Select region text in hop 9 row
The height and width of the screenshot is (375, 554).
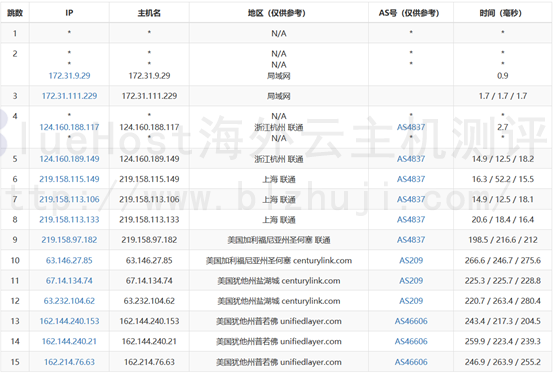coord(279,240)
